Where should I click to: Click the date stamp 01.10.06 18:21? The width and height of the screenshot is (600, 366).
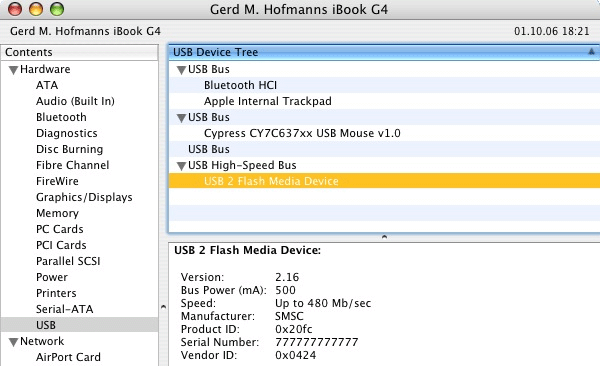551,31
